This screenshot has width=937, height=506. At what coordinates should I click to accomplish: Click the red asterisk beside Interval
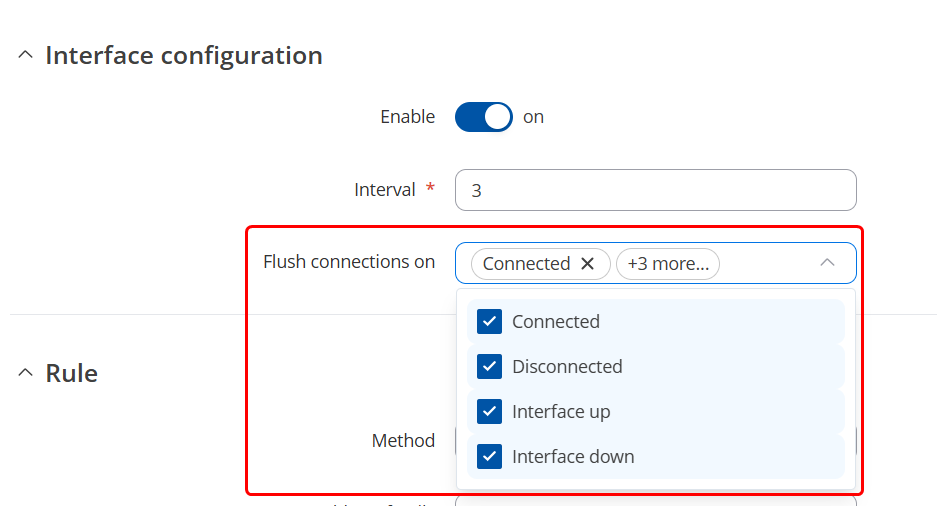pyautogui.click(x=431, y=188)
